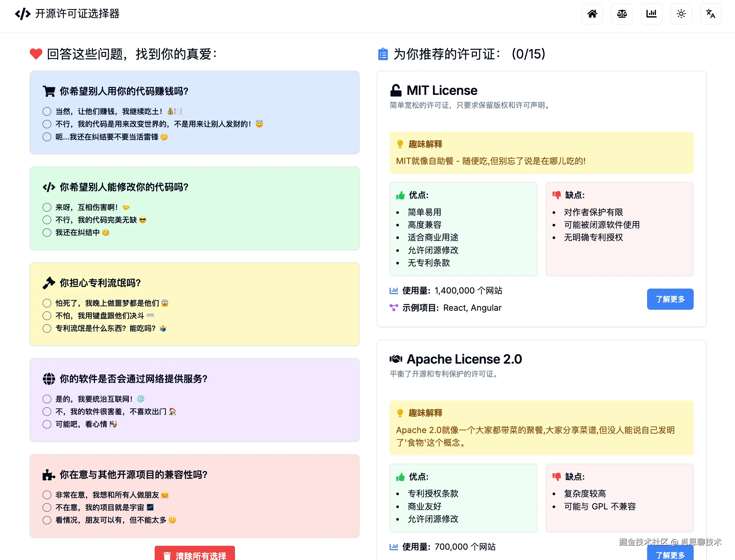Select 来呀，互相伤害啊 radio option
The width and height of the screenshot is (735, 560).
point(47,207)
